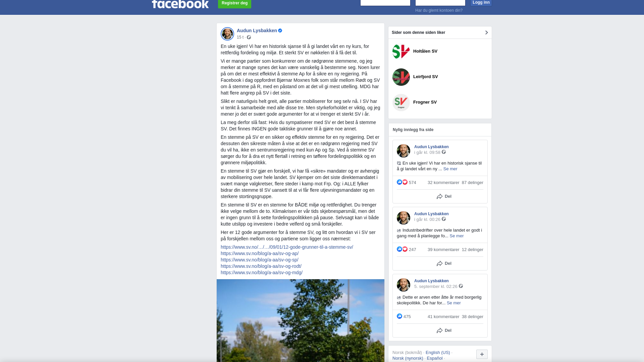
Task: Open the Holtålen SV page logo
Action: (x=401, y=52)
